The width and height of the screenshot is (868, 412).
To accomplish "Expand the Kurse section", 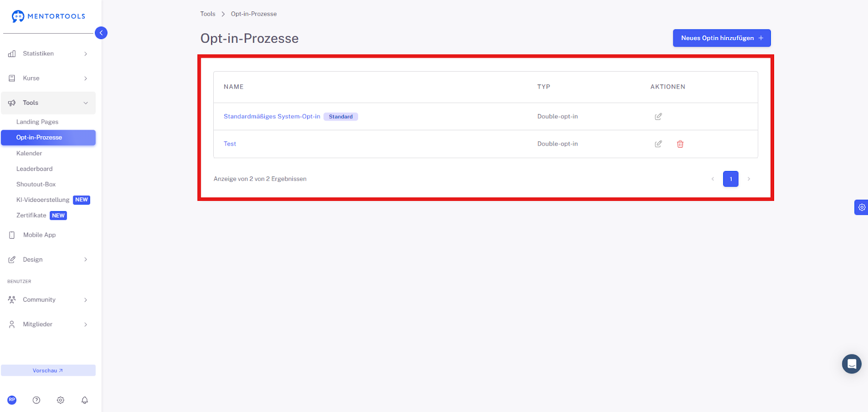I will point(48,78).
